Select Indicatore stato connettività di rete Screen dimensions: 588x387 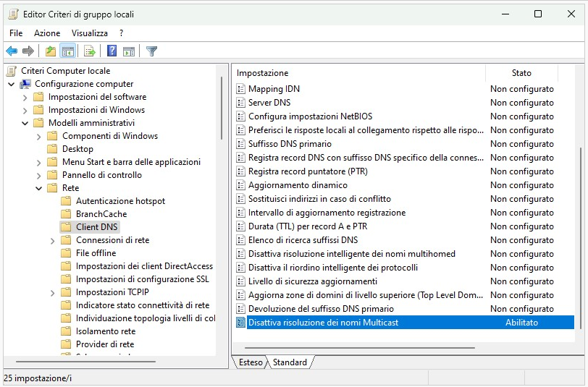(143, 305)
